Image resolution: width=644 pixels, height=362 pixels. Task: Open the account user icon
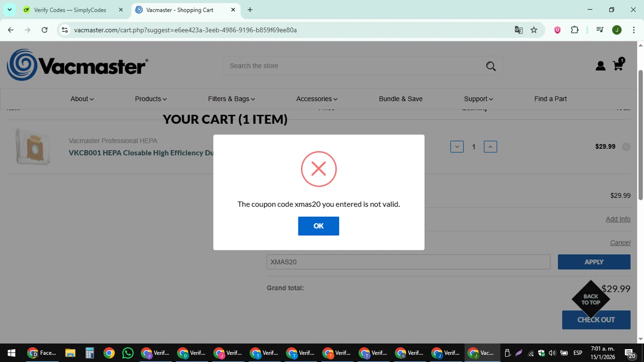tap(600, 66)
